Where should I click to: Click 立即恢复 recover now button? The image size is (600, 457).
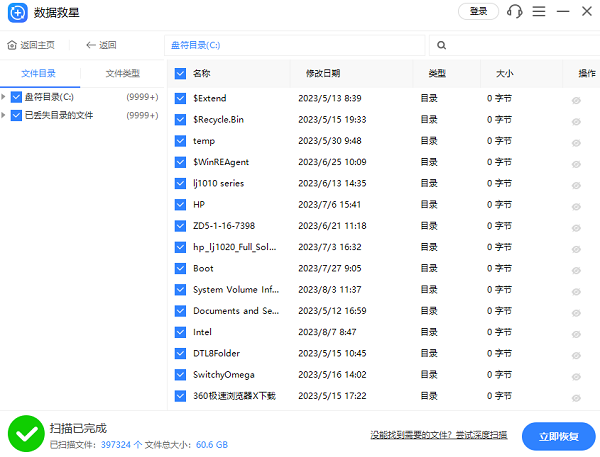[x=558, y=436]
